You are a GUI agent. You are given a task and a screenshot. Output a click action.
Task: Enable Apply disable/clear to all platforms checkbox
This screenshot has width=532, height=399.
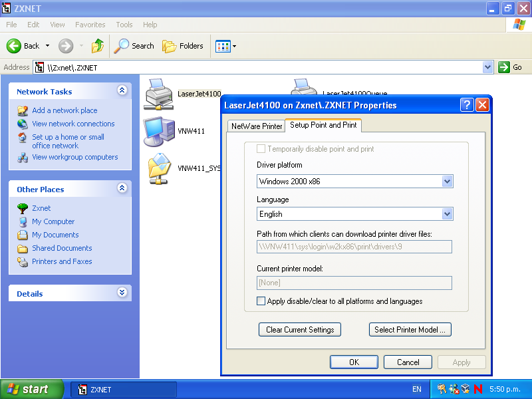(261, 301)
